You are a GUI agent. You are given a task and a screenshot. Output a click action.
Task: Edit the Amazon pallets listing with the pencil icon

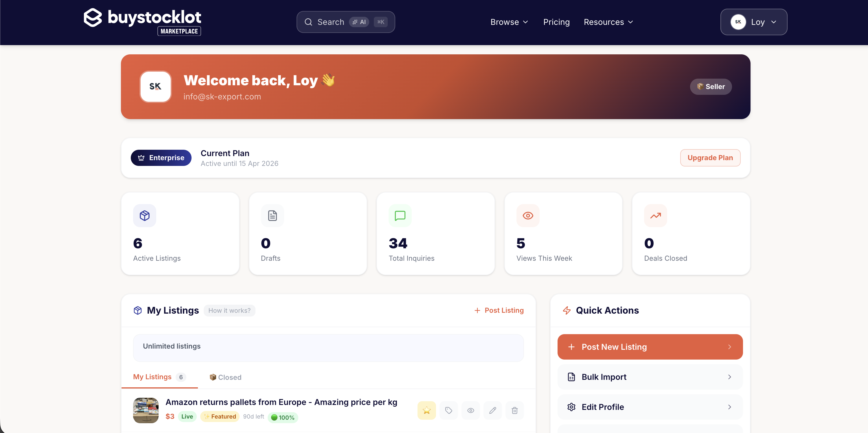[x=492, y=410]
